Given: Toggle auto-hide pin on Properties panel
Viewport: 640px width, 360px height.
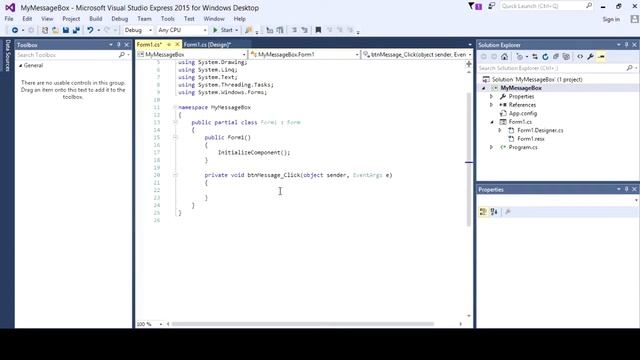Looking at the screenshot, I should click(627, 189).
